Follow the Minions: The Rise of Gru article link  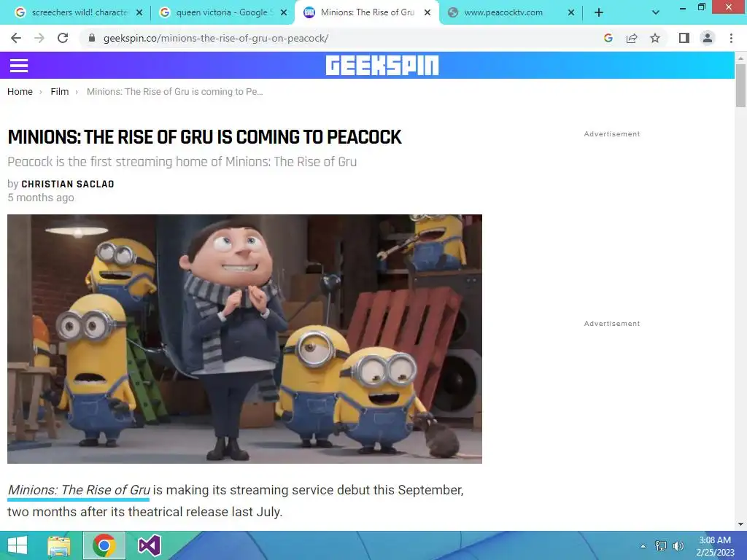pos(79,490)
